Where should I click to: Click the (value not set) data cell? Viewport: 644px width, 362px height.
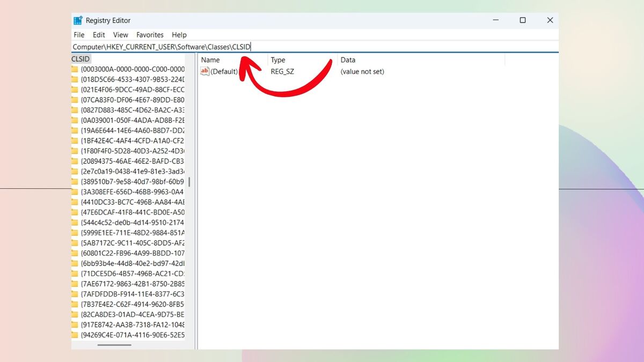coord(362,71)
